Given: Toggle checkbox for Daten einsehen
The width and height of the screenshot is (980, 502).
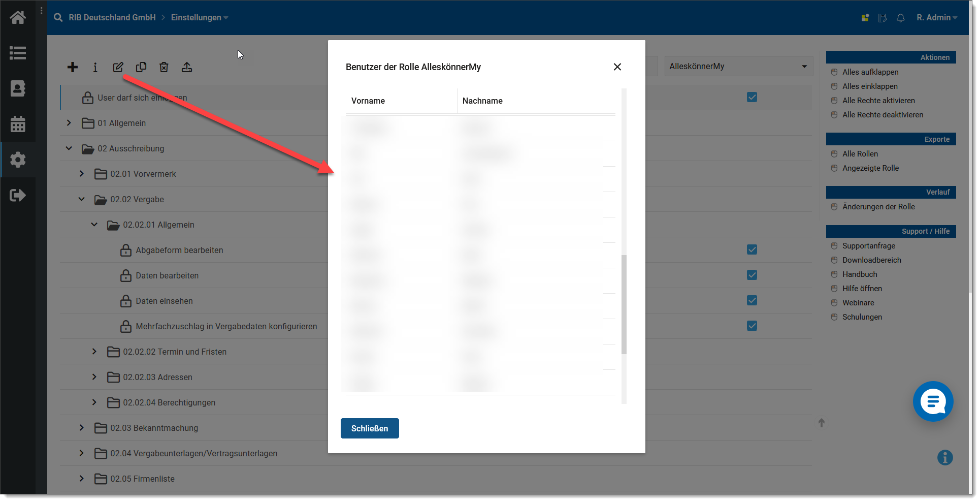Looking at the screenshot, I should 752,300.
